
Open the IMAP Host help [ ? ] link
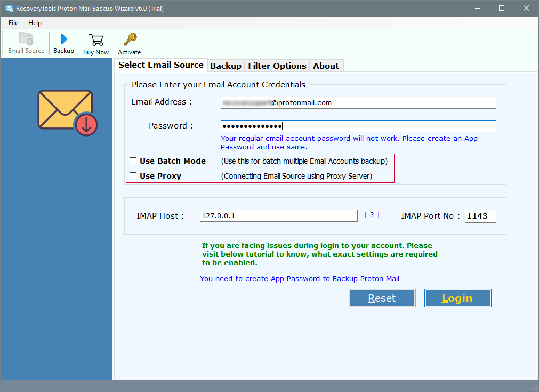pyautogui.click(x=372, y=215)
